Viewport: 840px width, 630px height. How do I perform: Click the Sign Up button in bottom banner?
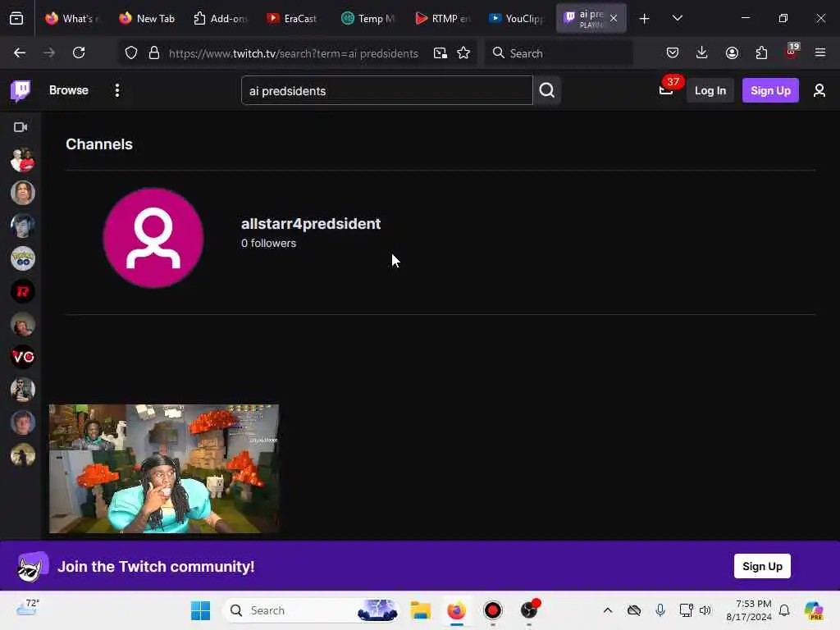point(762,566)
